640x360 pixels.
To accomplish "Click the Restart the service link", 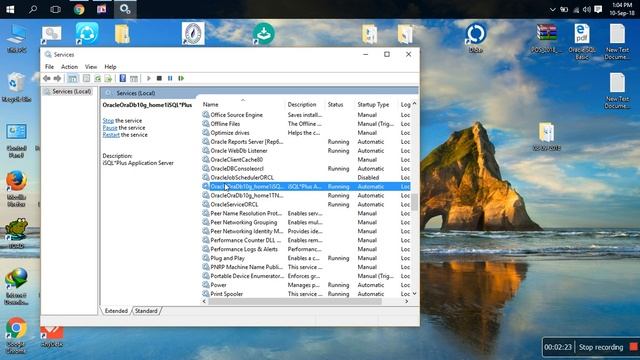I will point(111,134).
